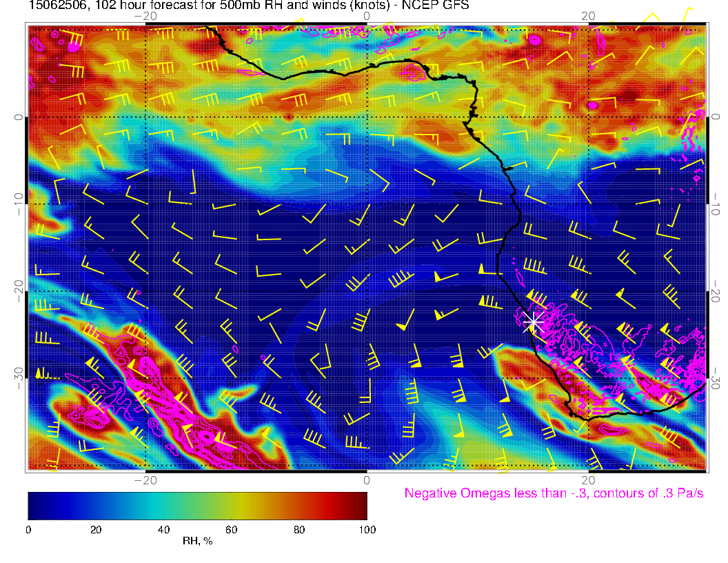Click the top axis longitude label '20'

click(x=588, y=17)
